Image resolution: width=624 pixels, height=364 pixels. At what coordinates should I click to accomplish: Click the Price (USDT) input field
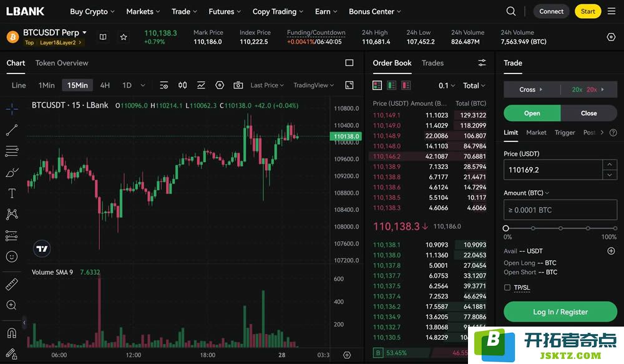(x=553, y=170)
